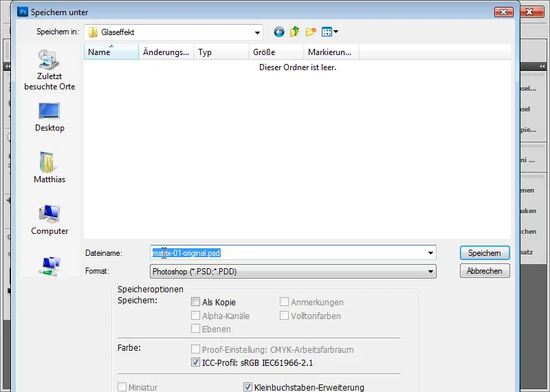The image size is (550, 392).
Task: Open the view menu icon
Action: (x=327, y=32)
